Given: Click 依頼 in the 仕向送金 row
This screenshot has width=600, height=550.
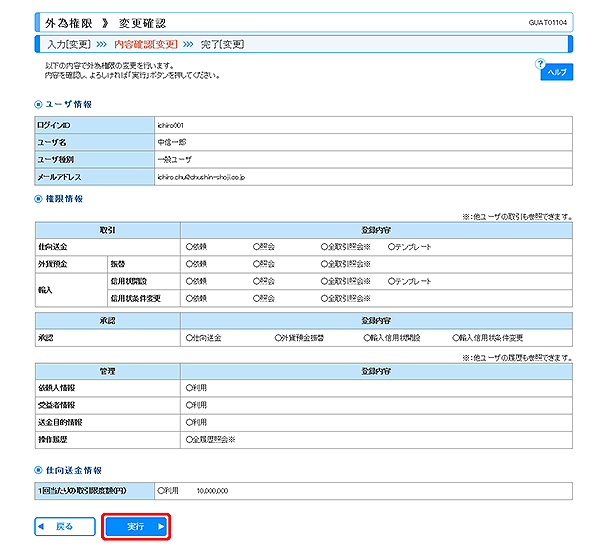Looking at the screenshot, I should pos(196,247).
